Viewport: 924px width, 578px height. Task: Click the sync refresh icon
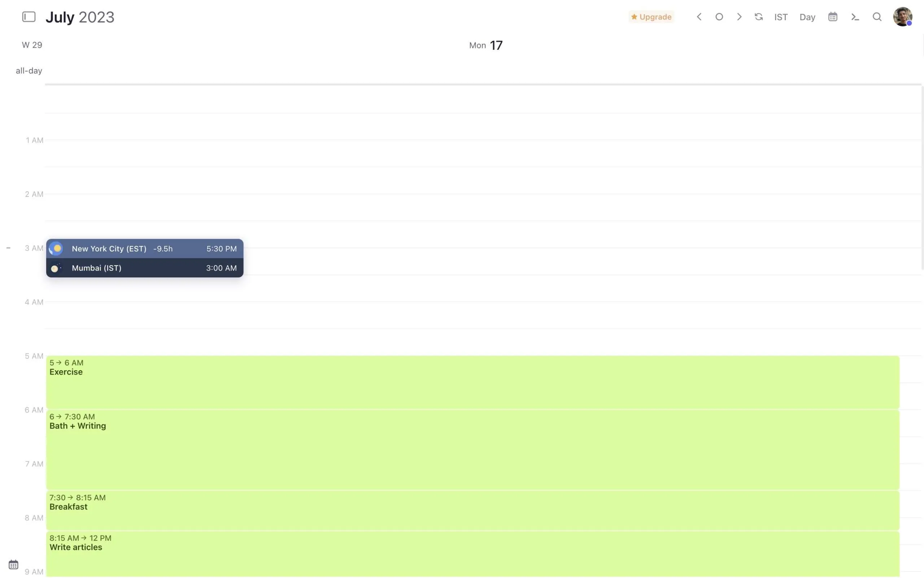click(x=759, y=17)
